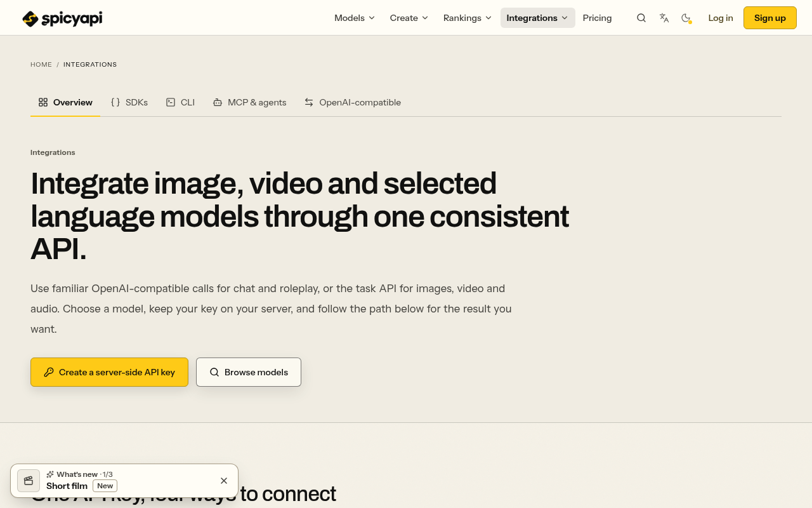Switch to OpenAI-compatible tab
812x508 pixels.
point(353,102)
